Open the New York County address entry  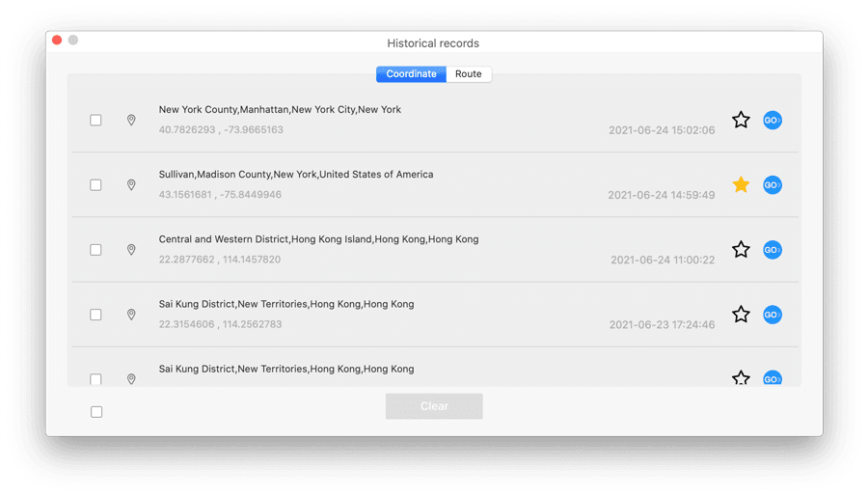tap(280, 110)
